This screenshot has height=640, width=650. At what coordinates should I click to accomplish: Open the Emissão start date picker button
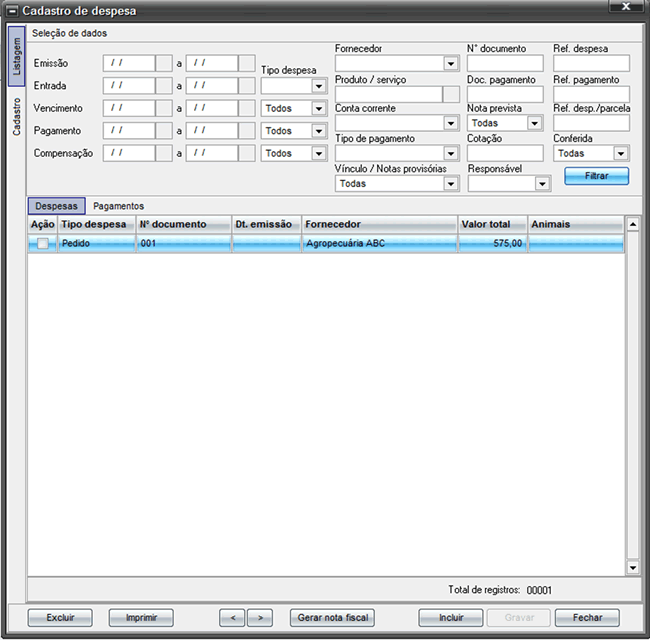tap(164, 63)
